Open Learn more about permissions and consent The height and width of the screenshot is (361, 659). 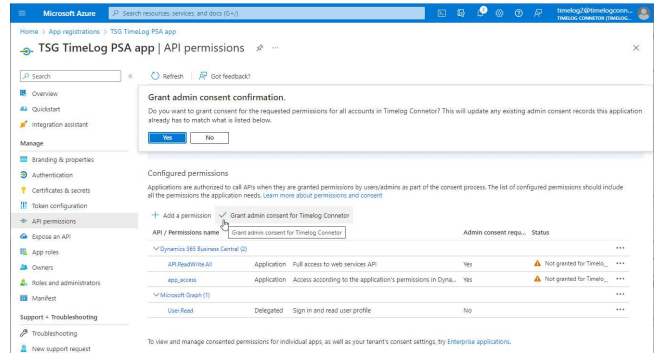322,195
